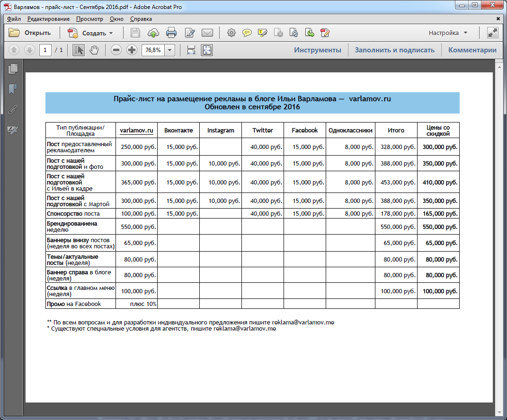Viewport: 507px width, 420px height.
Task: Click the Создать button label
Action: (x=94, y=33)
